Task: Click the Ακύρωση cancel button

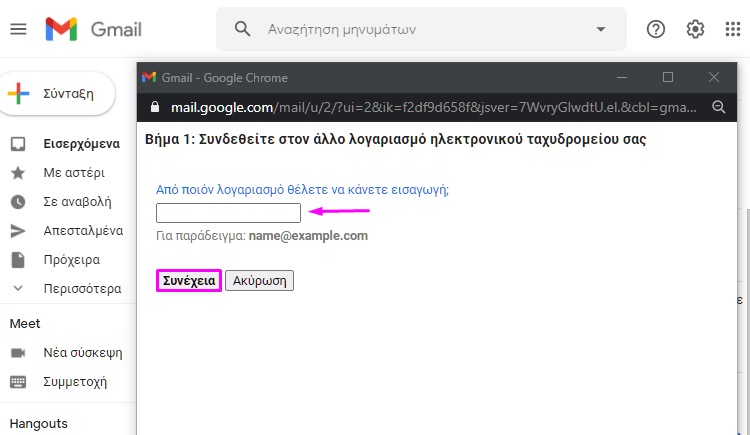Action: [x=259, y=280]
